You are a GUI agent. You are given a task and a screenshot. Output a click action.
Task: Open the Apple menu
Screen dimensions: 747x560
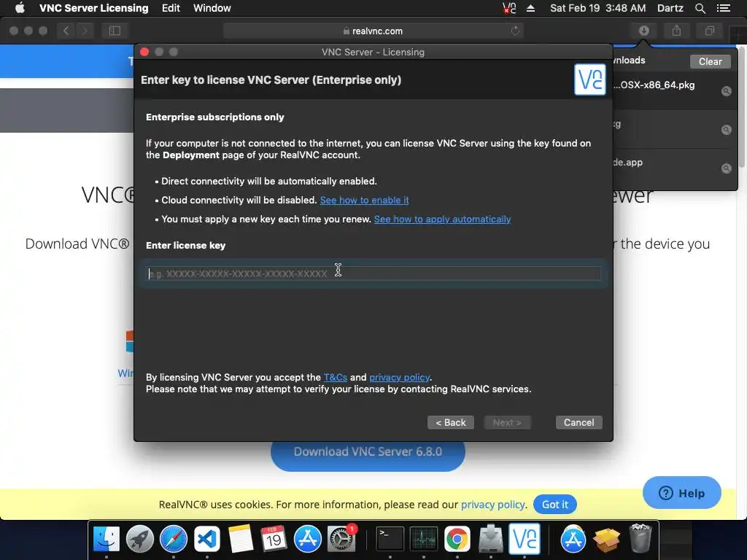[x=20, y=8]
